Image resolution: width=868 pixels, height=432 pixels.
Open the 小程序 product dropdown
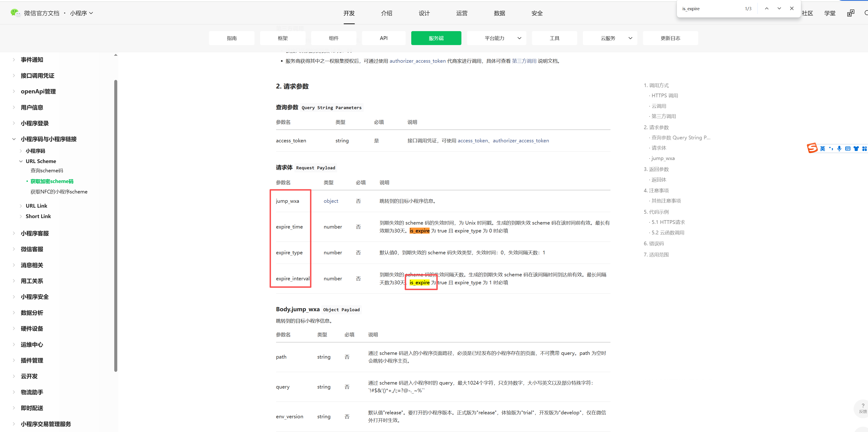click(x=82, y=13)
